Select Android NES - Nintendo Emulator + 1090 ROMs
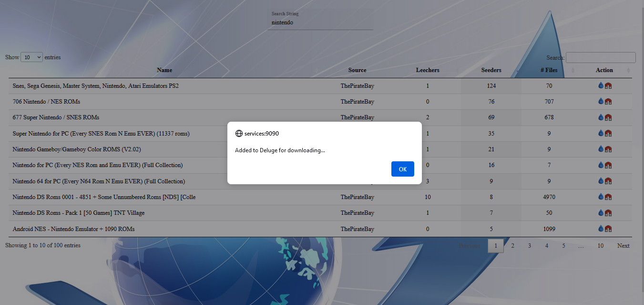This screenshot has width=644, height=305. click(x=73, y=229)
